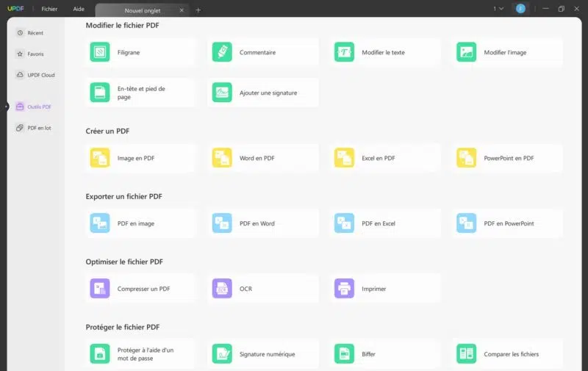588x371 pixels.
Task: Click the Excel en PDF label
Action: tap(379, 158)
